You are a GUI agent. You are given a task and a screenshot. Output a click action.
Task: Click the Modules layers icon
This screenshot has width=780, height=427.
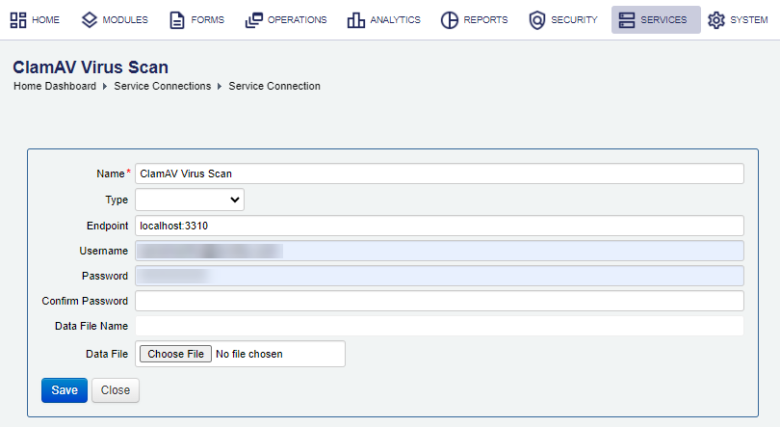pos(89,20)
